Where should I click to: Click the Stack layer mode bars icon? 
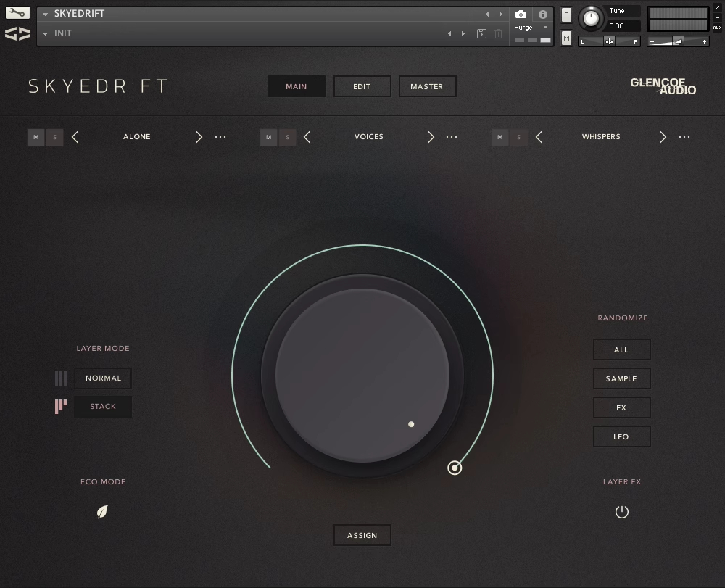pos(61,407)
